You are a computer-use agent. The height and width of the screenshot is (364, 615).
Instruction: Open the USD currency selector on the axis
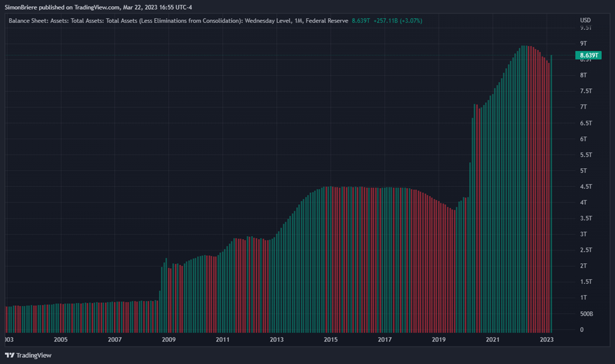click(x=585, y=20)
